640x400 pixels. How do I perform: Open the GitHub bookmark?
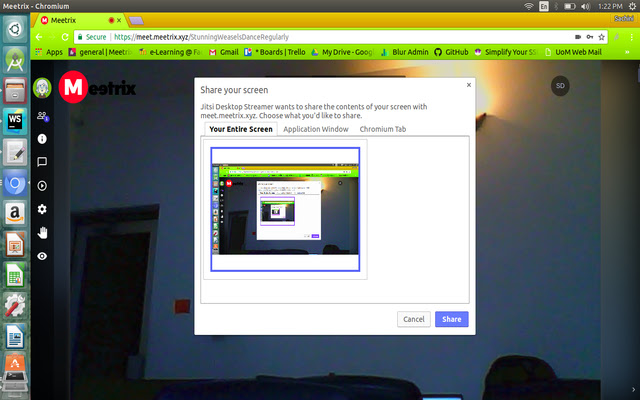pos(451,52)
